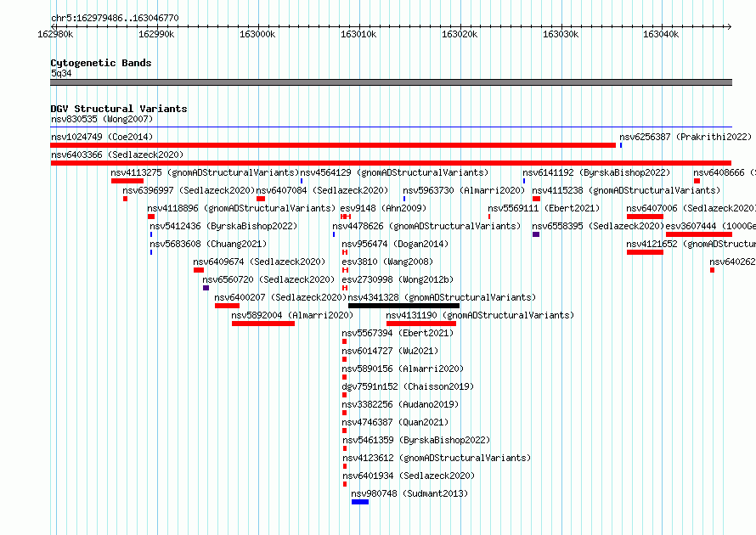
Task: Select the 5q34 cytogenetic band label
Action: (61, 73)
